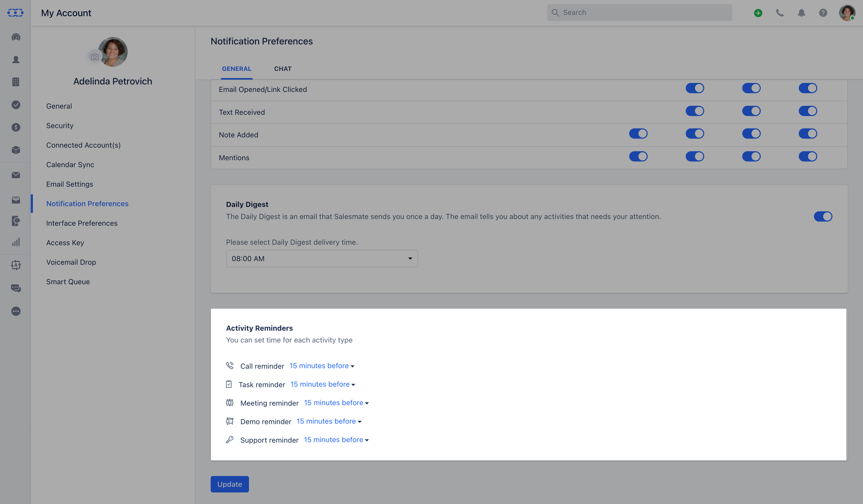Open the notifications bell icon

801,13
